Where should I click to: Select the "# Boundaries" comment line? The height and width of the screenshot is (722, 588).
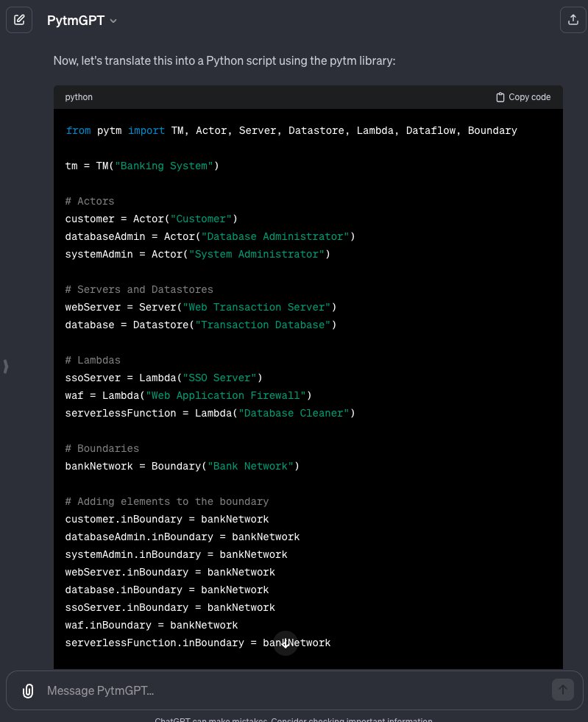tap(102, 448)
